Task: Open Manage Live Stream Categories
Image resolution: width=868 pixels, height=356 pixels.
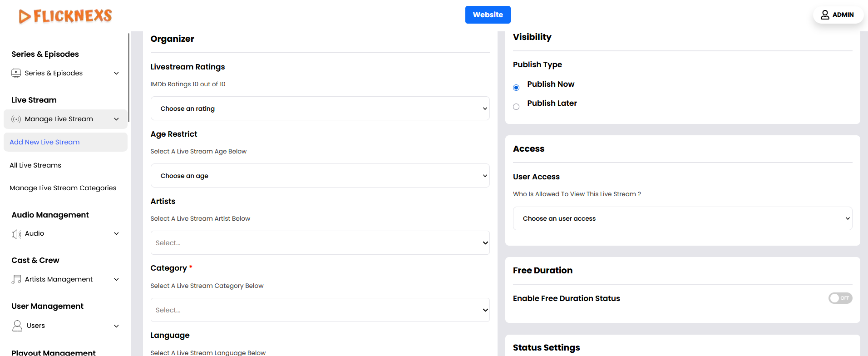Action: tap(63, 188)
